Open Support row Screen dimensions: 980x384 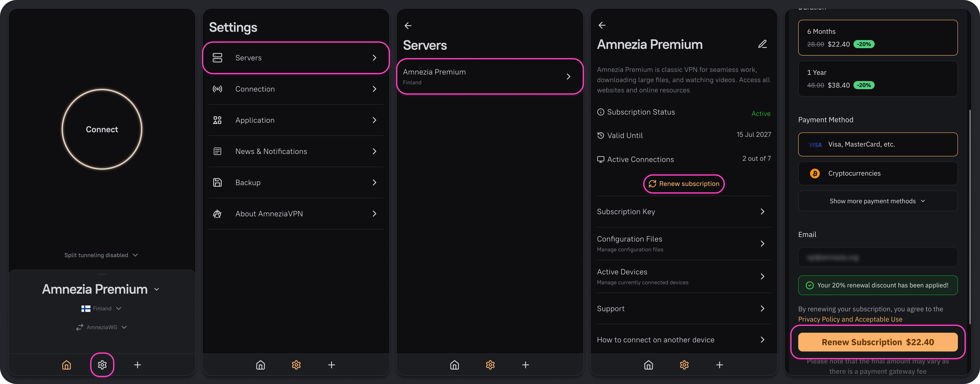(684, 309)
